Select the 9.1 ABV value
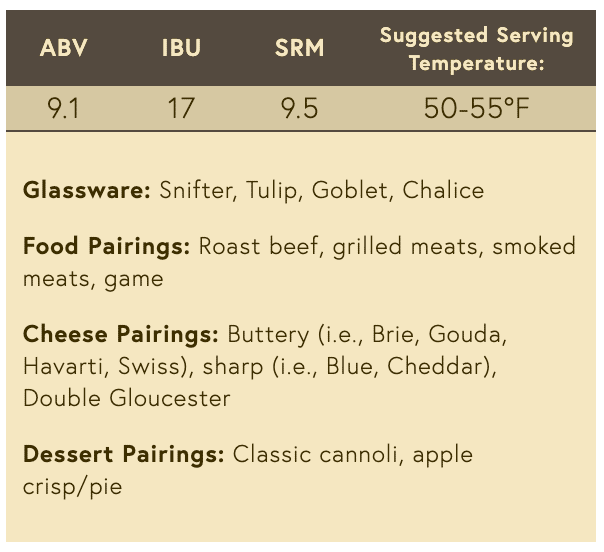The height and width of the screenshot is (552, 604). point(64,108)
